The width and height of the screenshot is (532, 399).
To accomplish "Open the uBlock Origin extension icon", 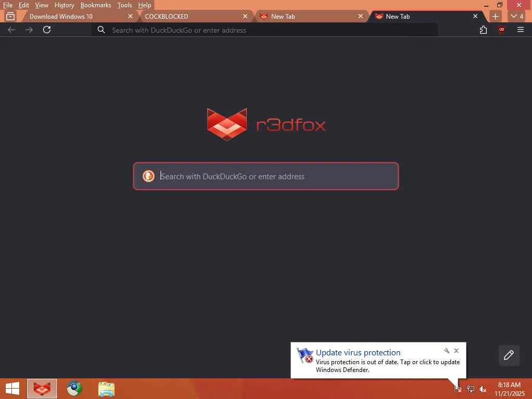I will [x=502, y=30].
